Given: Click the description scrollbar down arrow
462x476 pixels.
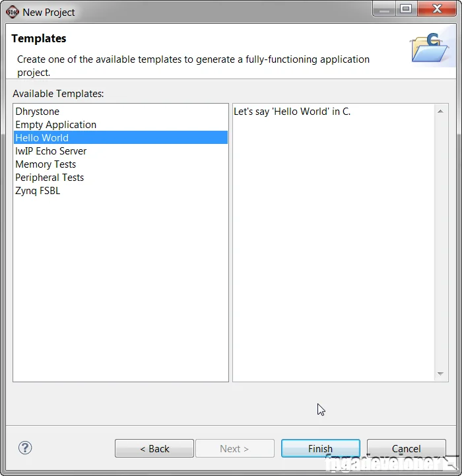Looking at the screenshot, I should pyautogui.click(x=440, y=374).
